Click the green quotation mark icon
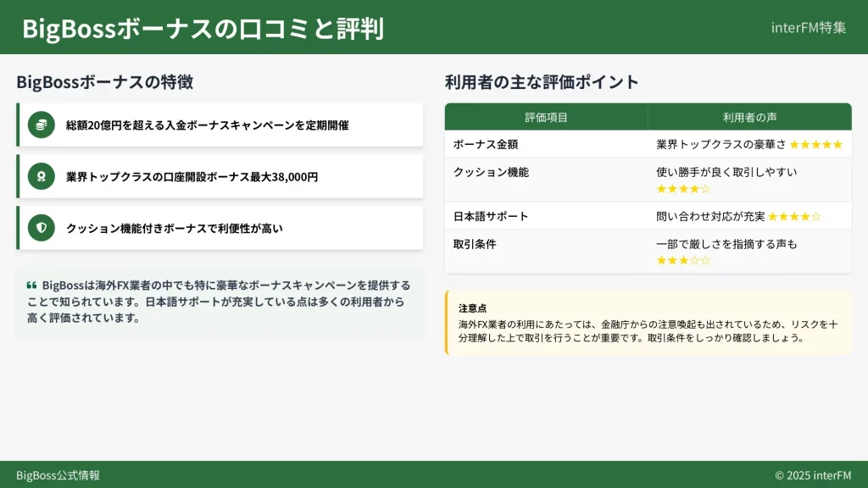 pos(31,286)
